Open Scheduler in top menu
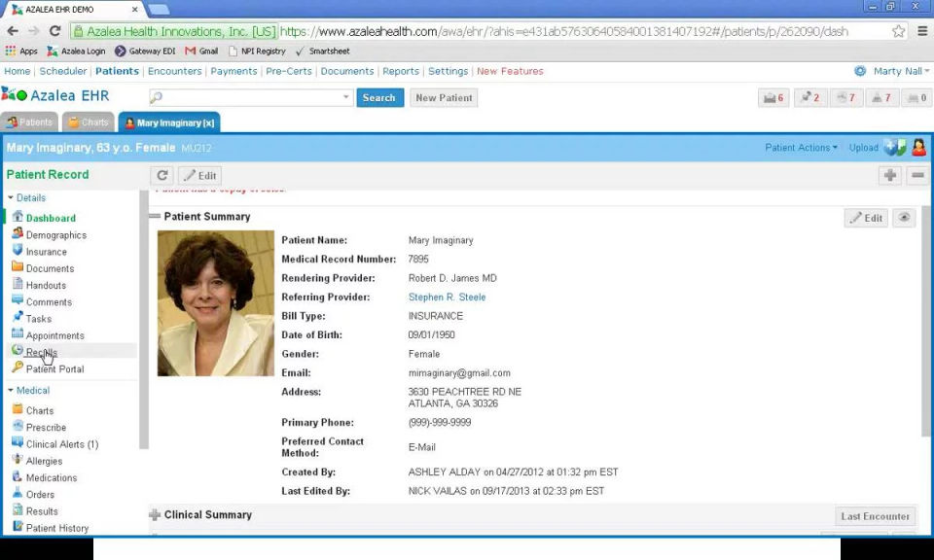This screenshot has height=560, width=934. point(63,71)
